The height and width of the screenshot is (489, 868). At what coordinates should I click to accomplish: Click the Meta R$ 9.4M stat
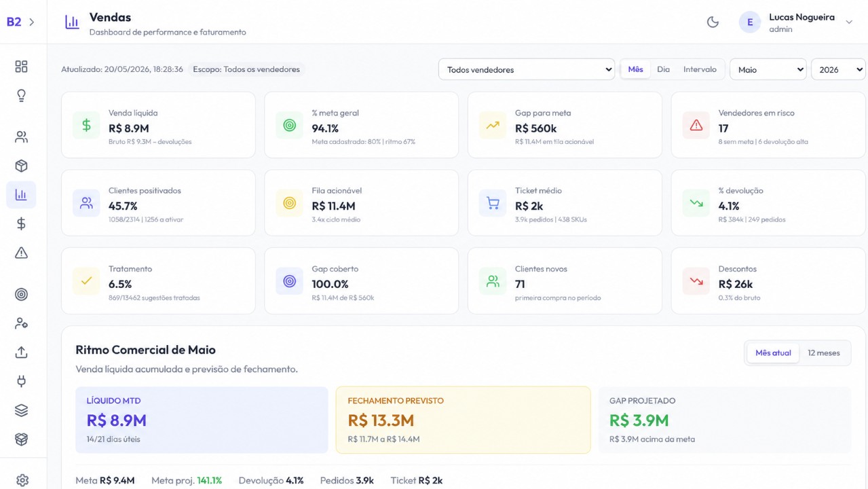pyautogui.click(x=105, y=480)
